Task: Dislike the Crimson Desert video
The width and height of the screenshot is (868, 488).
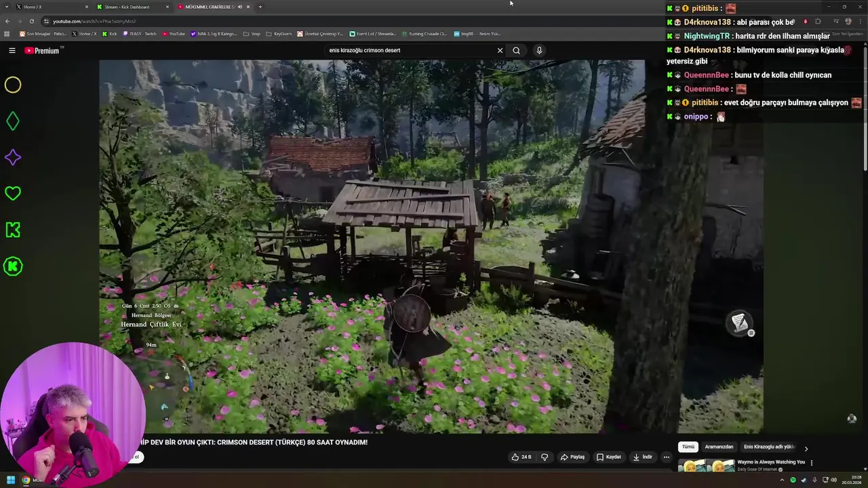Action: 545,457
